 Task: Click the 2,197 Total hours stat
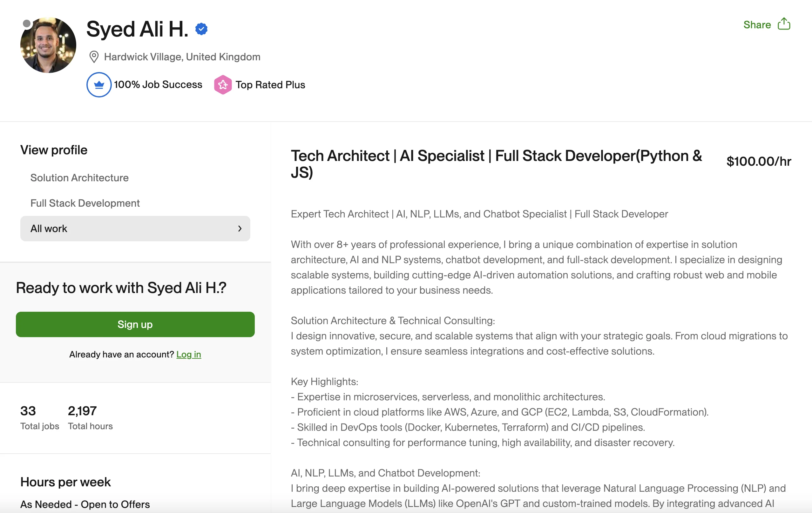coord(90,417)
